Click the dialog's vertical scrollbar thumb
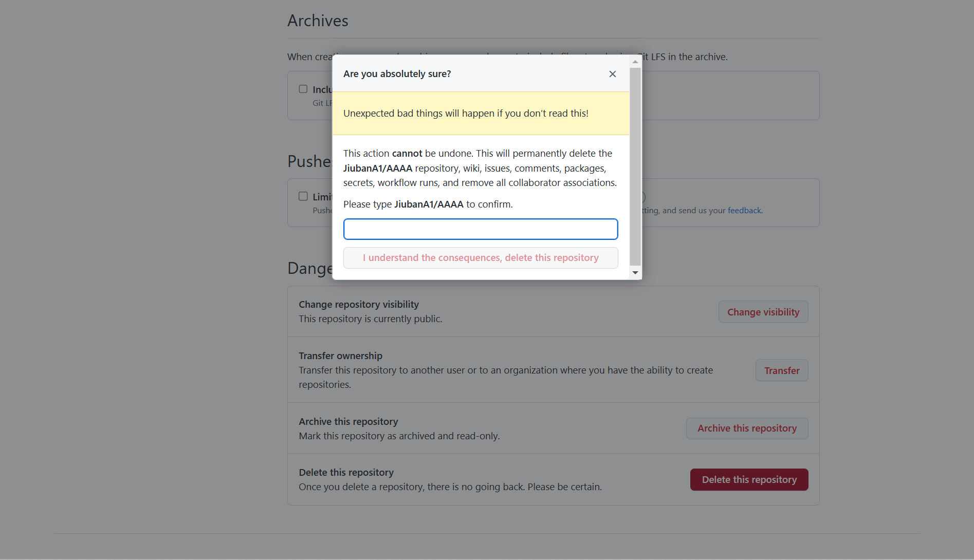974x560 pixels. click(635, 166)
